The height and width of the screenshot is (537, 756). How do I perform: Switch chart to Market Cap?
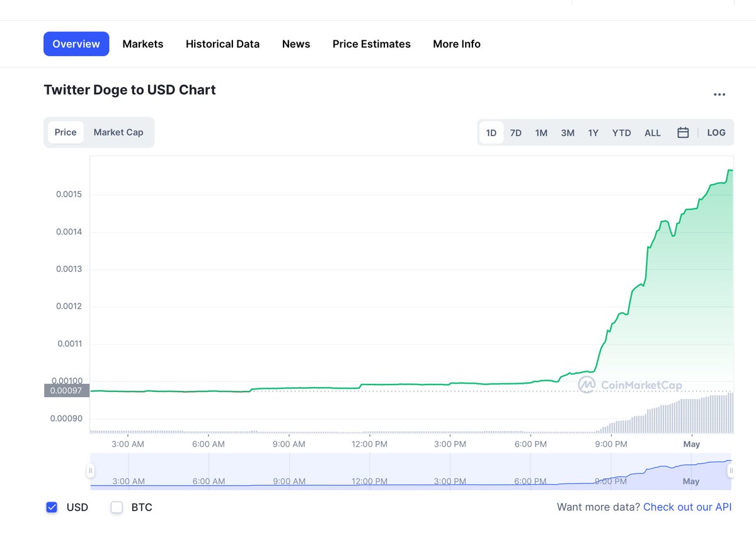click(118, 132)
